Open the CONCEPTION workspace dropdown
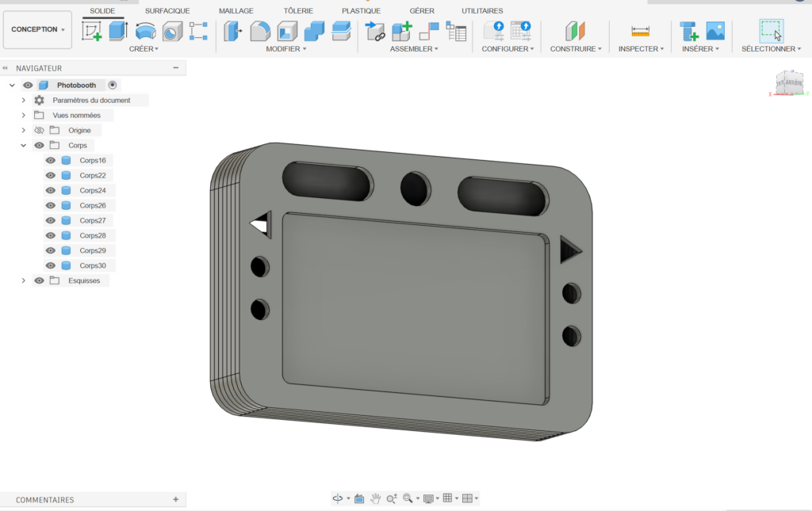This screenshot has width=812, height=511. coord(38,29)
